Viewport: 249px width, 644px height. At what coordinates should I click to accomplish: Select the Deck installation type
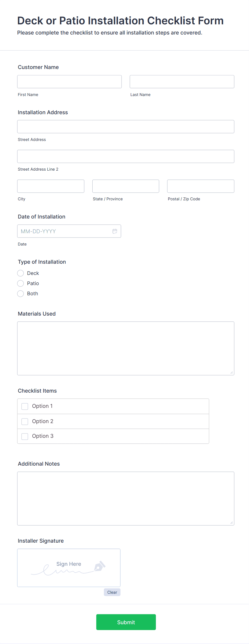pos(21,273)
